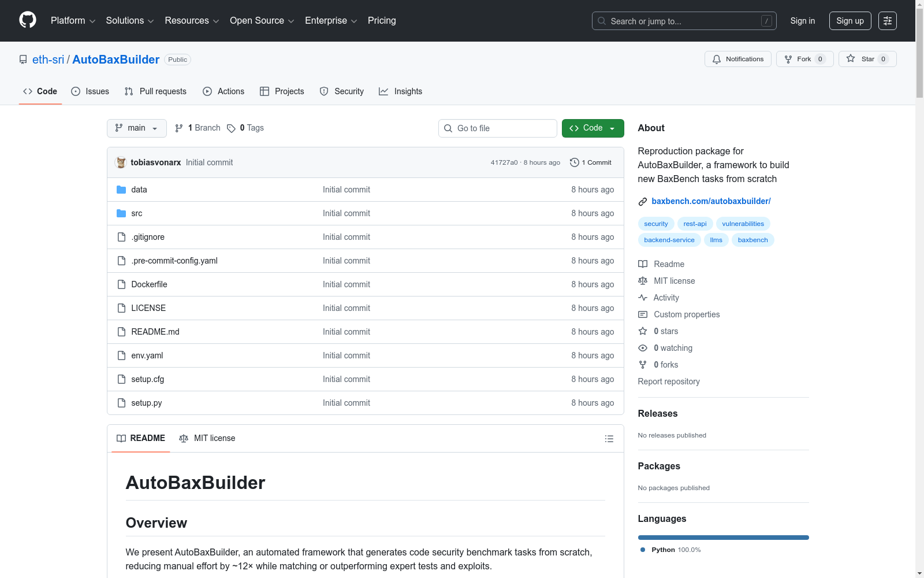This screenshot has height=578, width=924.
Task: Click the repository icon before eth-sri
Action: click(x=23, y=60)
